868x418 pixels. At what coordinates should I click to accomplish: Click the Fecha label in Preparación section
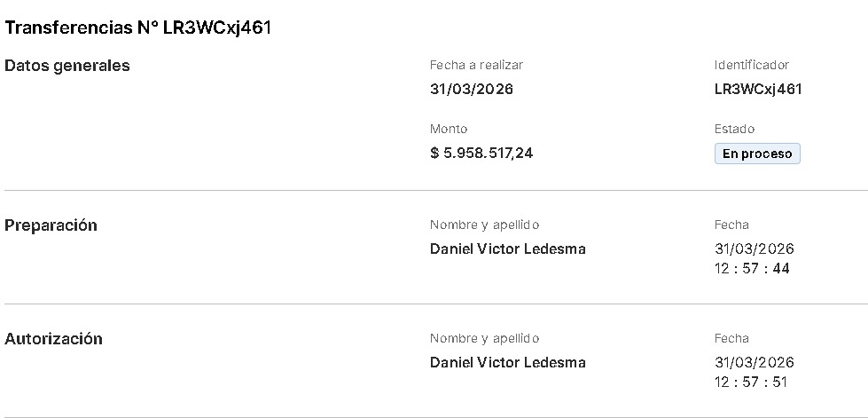coord(731,225)
